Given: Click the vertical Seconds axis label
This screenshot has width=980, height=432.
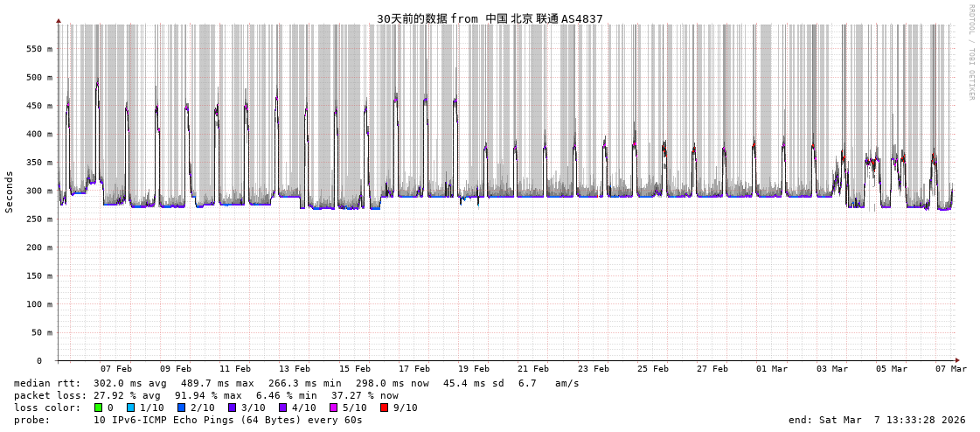Looking at the screenshot, I should click(10, 192).
